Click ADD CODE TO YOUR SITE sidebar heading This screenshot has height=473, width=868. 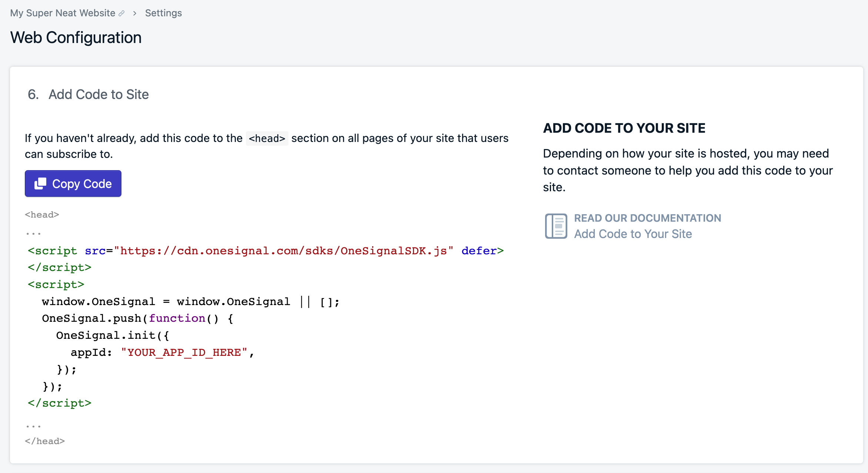pos(624,128)
